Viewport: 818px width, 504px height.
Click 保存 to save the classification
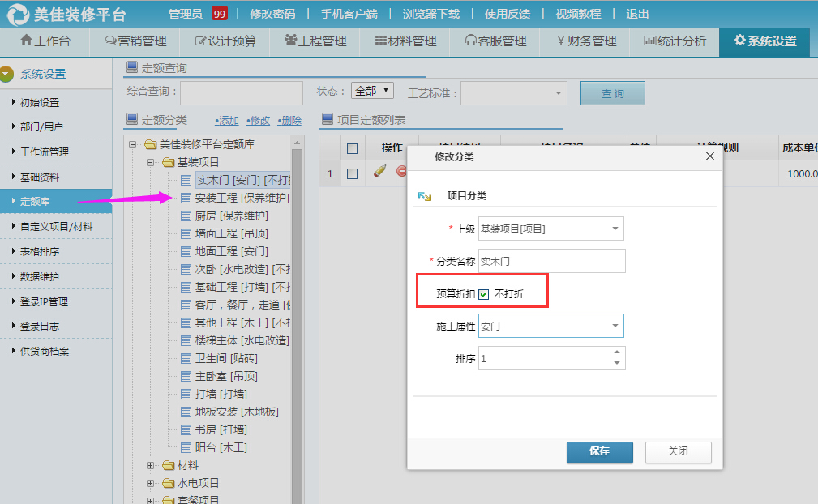point(599,453)
